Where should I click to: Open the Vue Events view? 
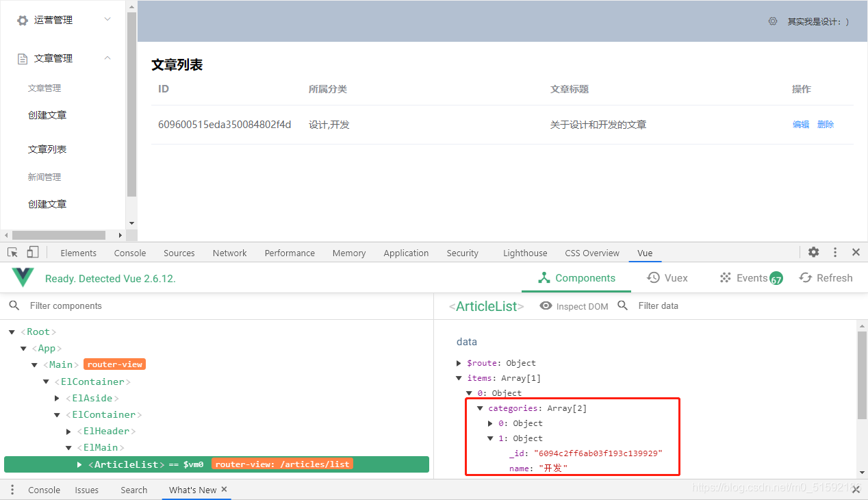750,278
